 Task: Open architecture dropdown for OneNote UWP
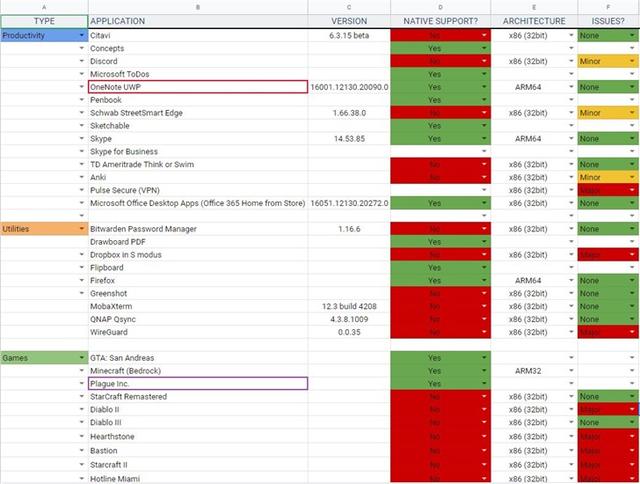(x=571, y=87)
